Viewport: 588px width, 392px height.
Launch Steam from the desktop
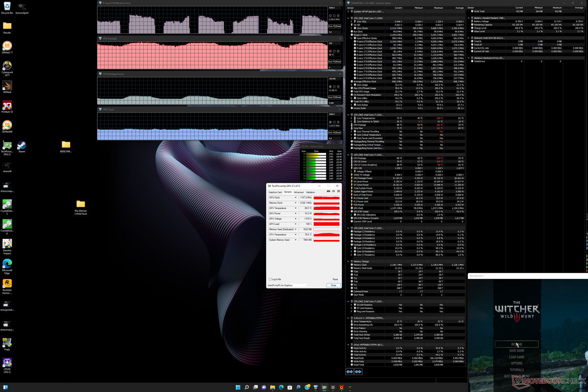point(22,145)
